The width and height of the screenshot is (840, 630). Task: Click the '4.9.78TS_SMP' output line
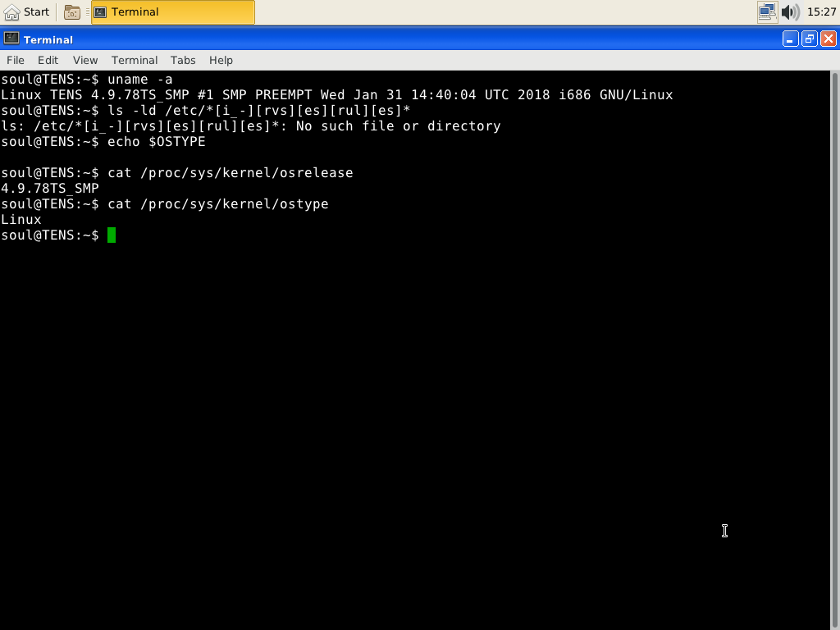tap(50, 188)
